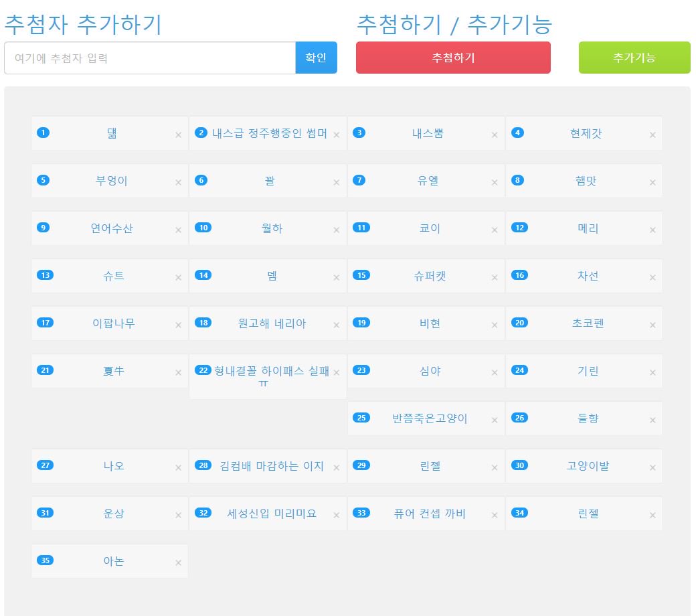Open the green 추가기능 button
696x616 pixels.
tap(634, 58)
